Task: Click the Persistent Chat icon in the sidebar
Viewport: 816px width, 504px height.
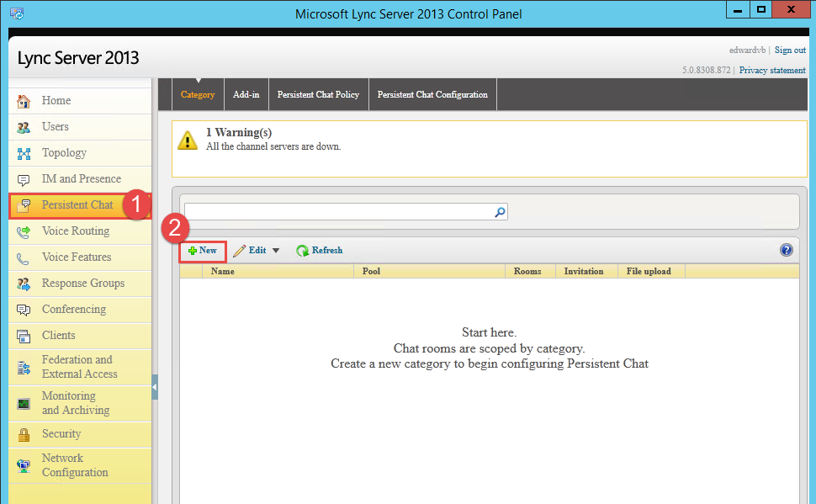Action: (24, 205)
